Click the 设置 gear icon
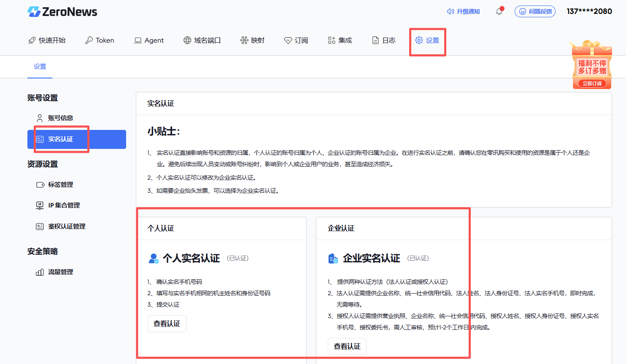 pos(419,40)
